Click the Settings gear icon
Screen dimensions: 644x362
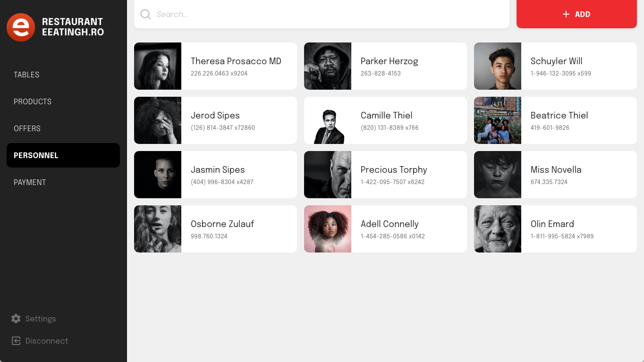[x=16, y=319]
